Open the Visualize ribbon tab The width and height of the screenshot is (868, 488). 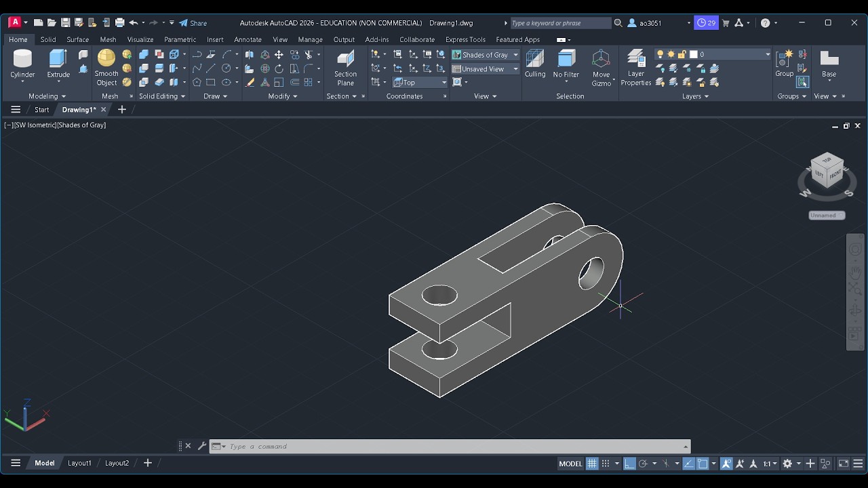[x=140, y=39]
